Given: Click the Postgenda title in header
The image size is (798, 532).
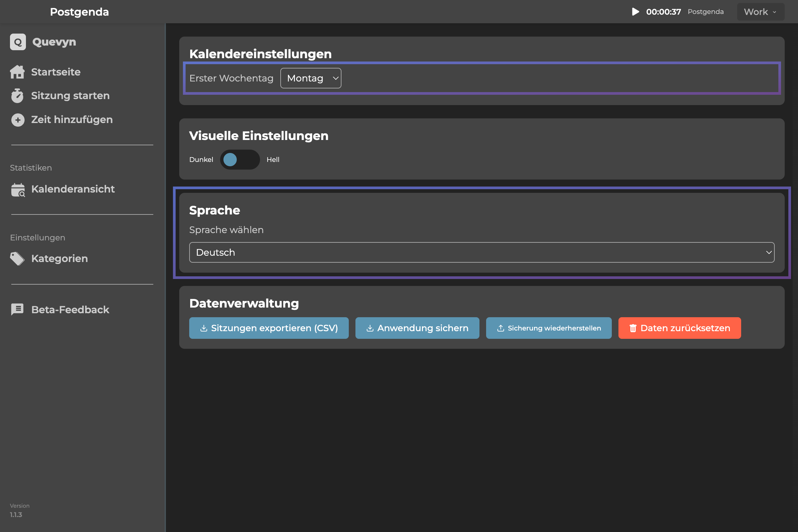Looking at the screenshot, I should click(79, 12).
